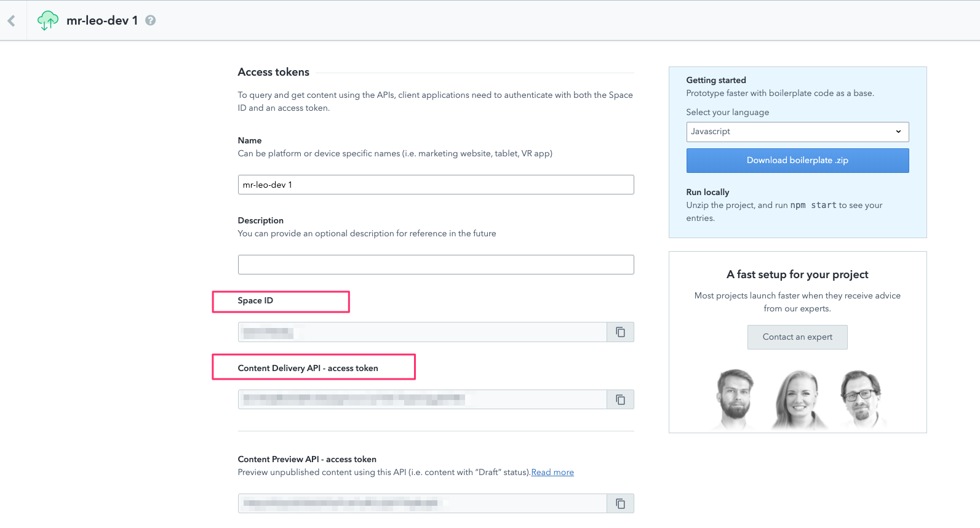
Task: Click the Access tokens heading
Action: click(274, 72)
